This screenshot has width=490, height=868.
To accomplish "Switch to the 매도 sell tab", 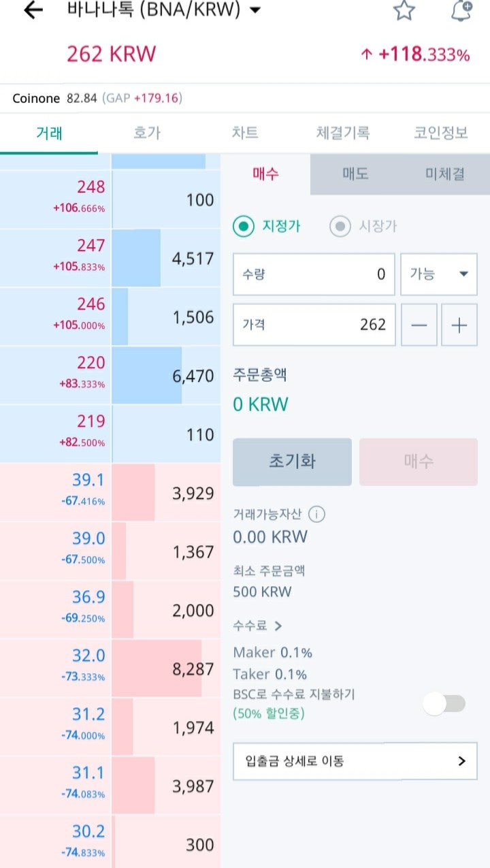I will coord(355,174).
